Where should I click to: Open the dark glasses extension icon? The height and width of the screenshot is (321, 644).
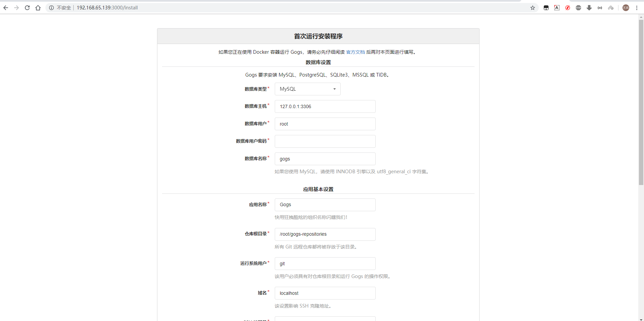(x=546, y=7)
